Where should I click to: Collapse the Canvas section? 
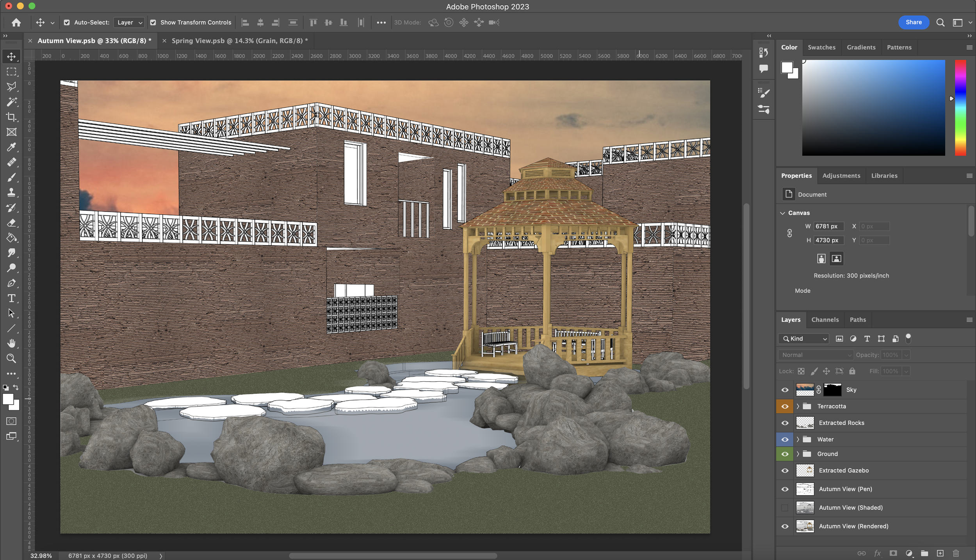(x=782, y=213)
